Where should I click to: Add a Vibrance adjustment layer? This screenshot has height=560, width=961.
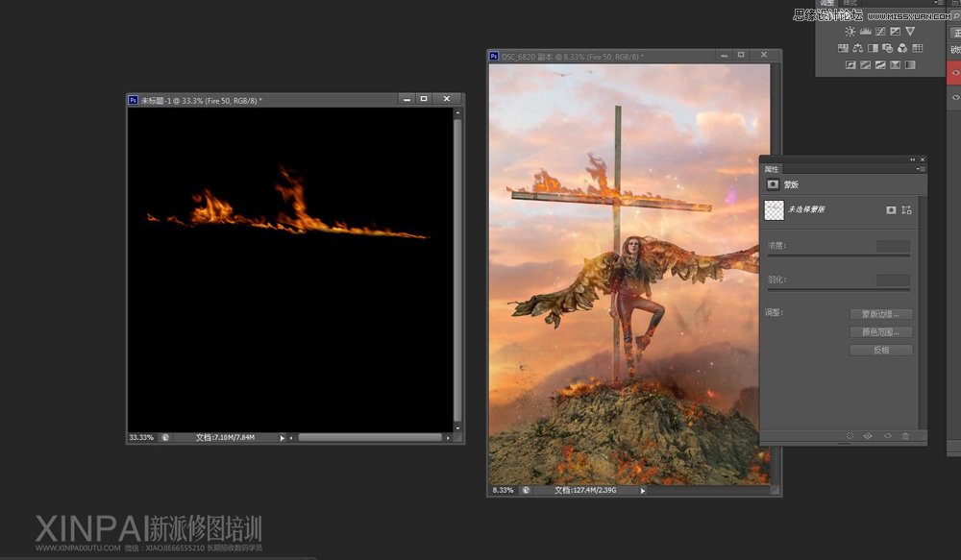pos(910,32)
